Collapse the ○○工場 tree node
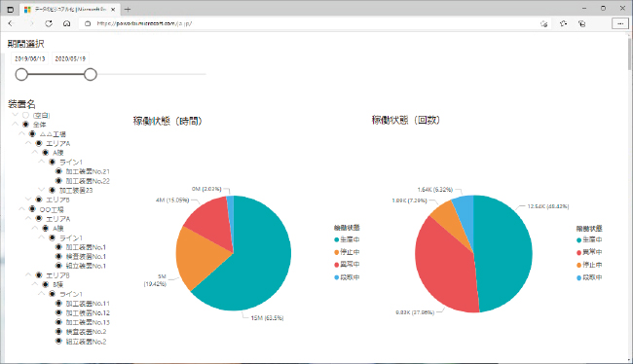633x364 pixels. (x=21, y=209)
